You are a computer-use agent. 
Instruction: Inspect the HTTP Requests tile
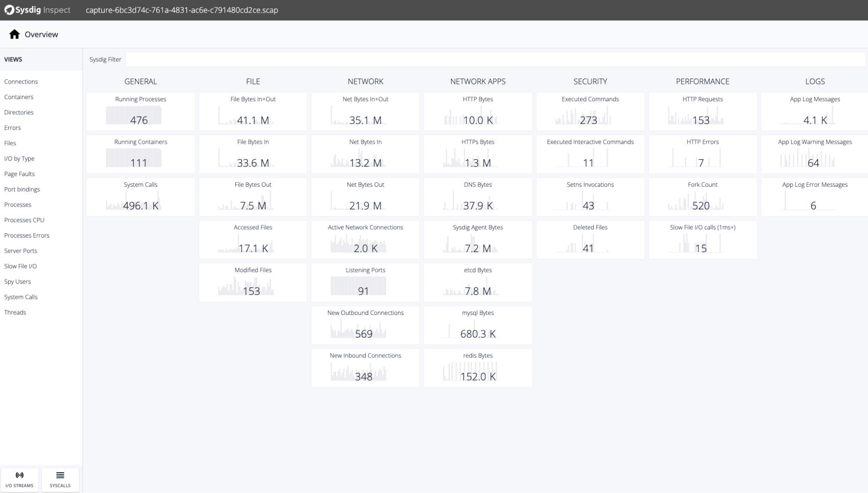coord(702,112)
